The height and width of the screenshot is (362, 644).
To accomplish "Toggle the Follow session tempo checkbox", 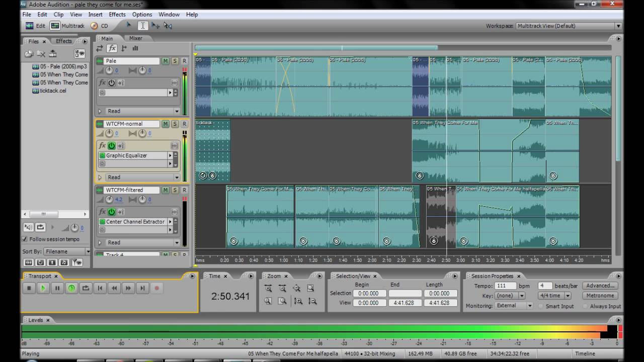I will tap(25, 239).
